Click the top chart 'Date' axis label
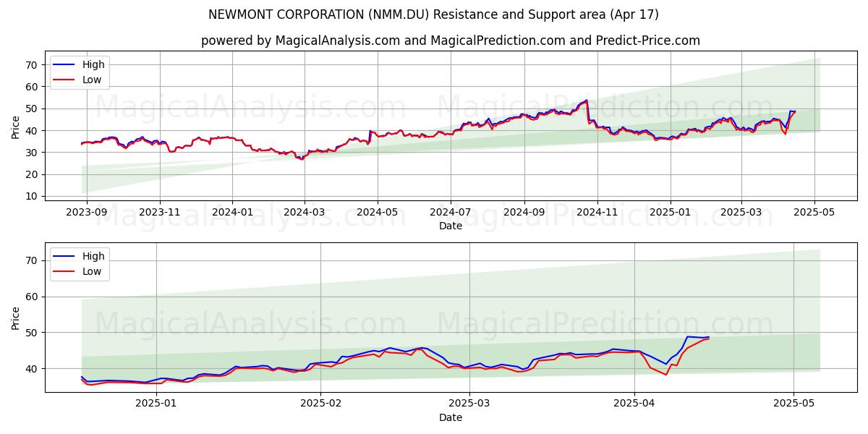868x434 pixels. point(450,226)
